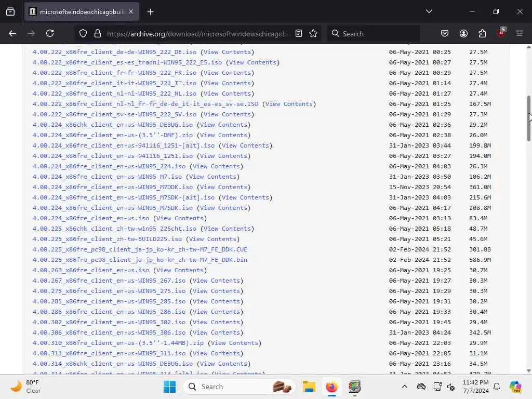
Task: Download 4.00.263_x86fre_client_en-us.iso
Action: [90, 270]
